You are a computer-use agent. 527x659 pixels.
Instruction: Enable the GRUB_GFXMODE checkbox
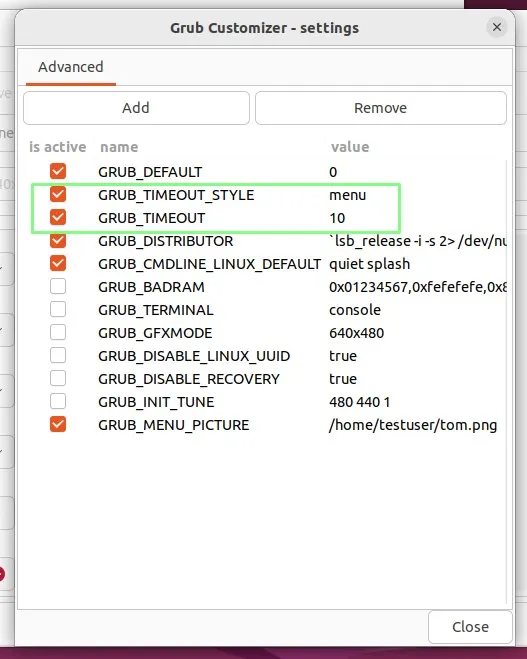tap(58, 332)
